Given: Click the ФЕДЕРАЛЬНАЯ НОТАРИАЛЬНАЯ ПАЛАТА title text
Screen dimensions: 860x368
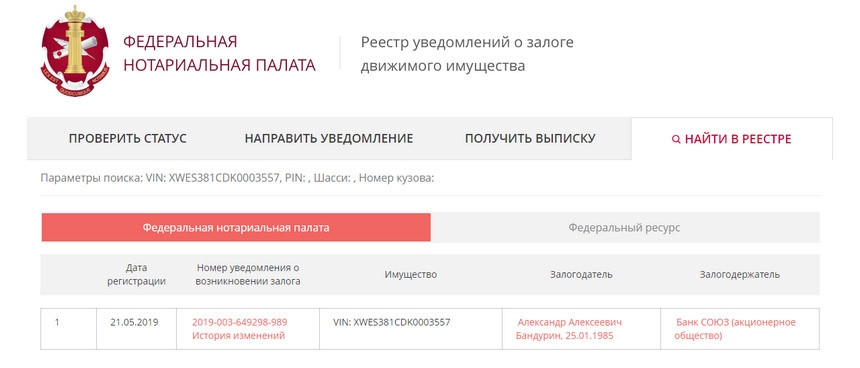Looking at the screenshot, I should pos(219,53).
